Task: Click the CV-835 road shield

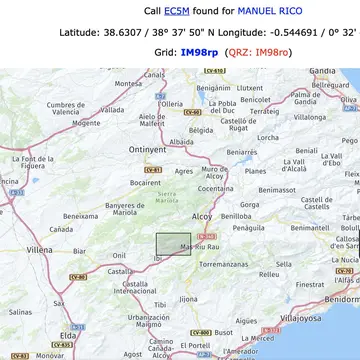Action: tap(62, 345)
